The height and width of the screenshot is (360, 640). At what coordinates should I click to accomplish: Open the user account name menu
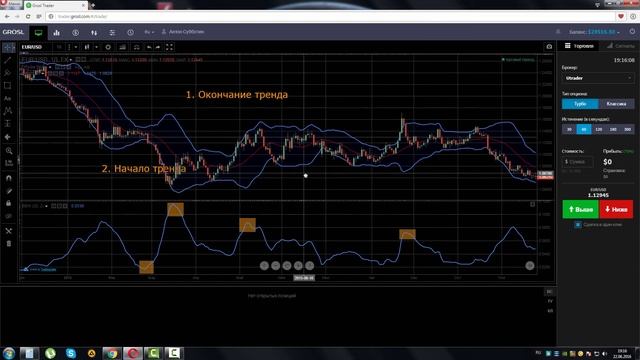183,32
